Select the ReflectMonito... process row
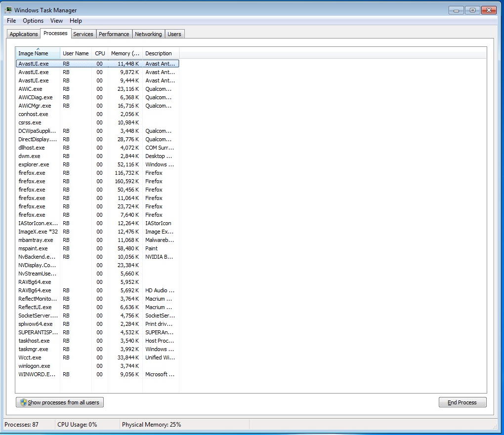 (x=97, y=299)
